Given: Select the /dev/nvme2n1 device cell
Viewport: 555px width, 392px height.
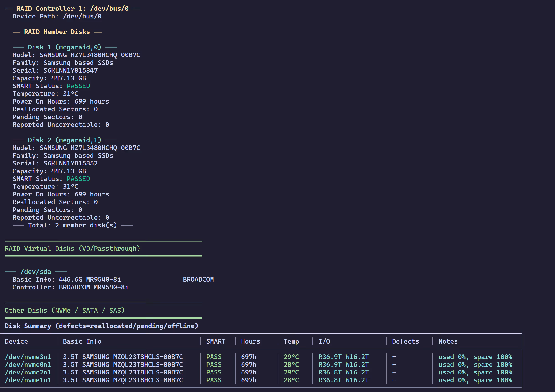Looking at the screenshot, I should coord(28,372).
